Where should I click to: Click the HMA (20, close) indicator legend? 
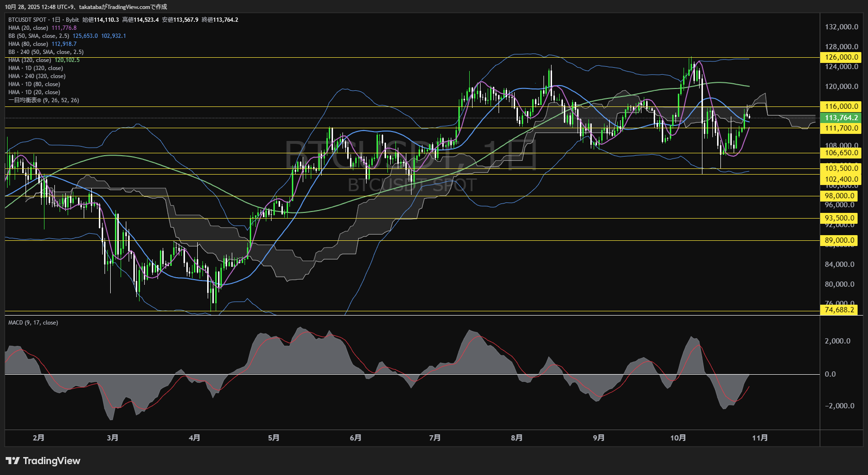28,28
